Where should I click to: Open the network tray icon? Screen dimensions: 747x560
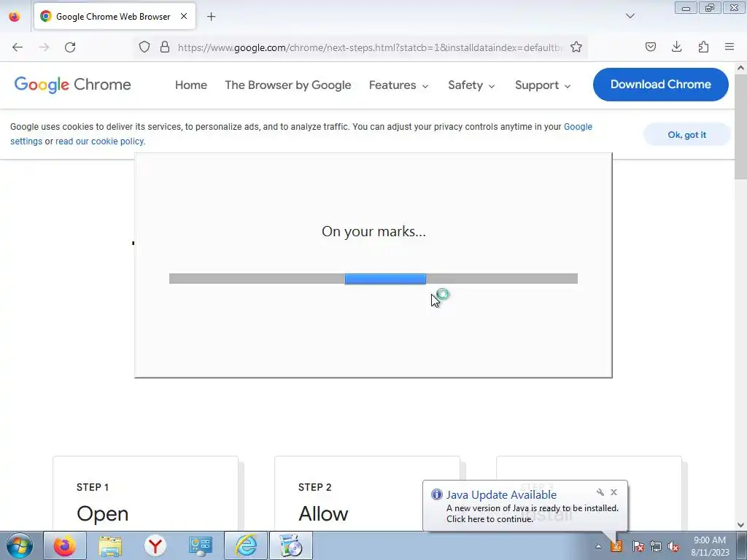[656, 546]
